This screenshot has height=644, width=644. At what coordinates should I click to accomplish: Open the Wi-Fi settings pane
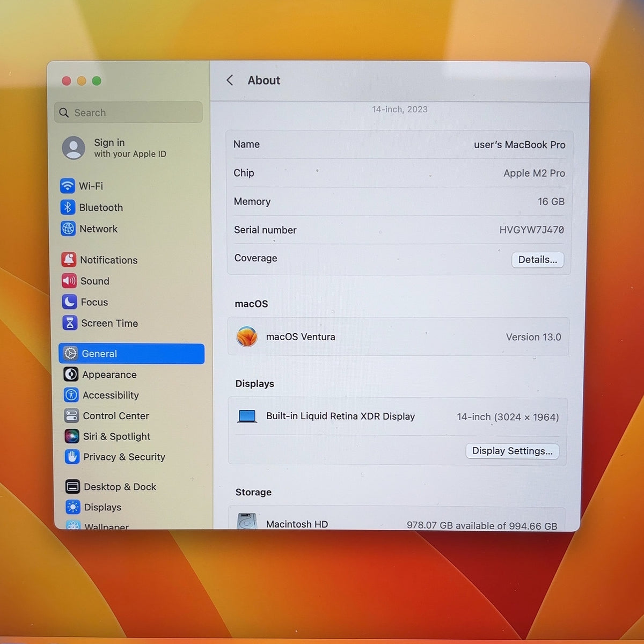132,186
